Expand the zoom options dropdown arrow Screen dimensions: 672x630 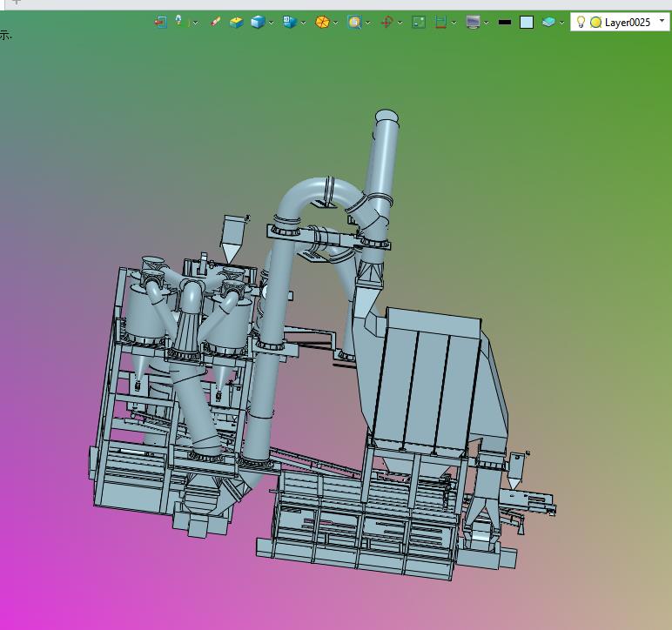(367, 23)
